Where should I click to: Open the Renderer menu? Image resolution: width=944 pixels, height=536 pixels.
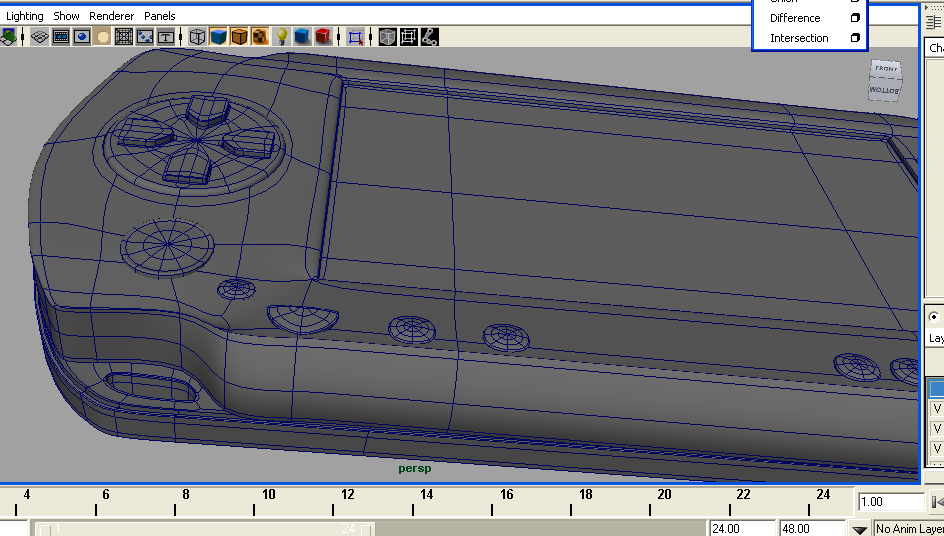pos(111,16)
